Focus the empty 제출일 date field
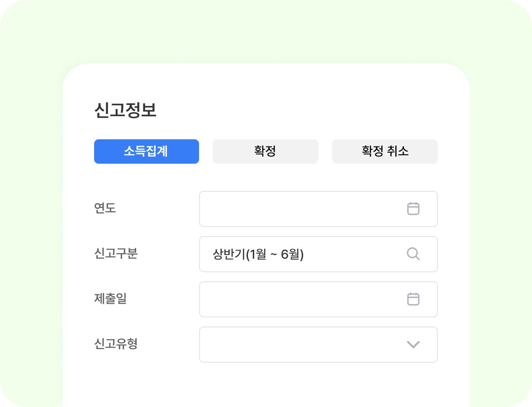 click(x=299, y=299)
